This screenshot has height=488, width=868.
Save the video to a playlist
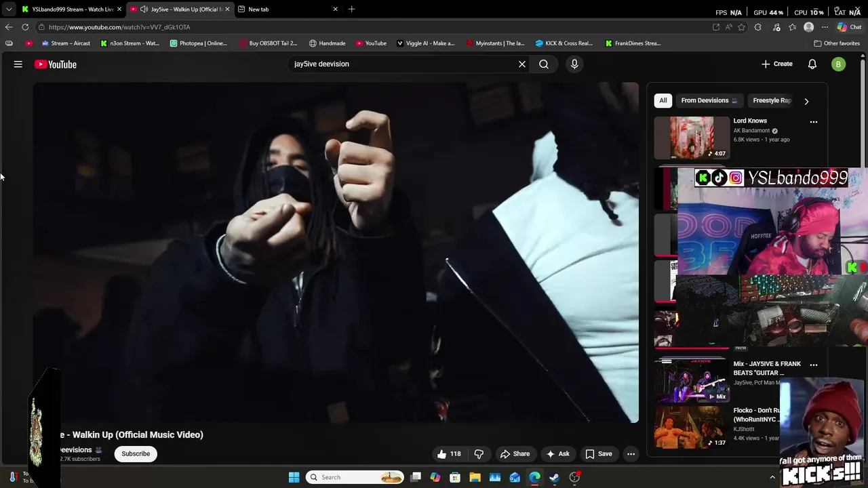(x=599, y=454)
